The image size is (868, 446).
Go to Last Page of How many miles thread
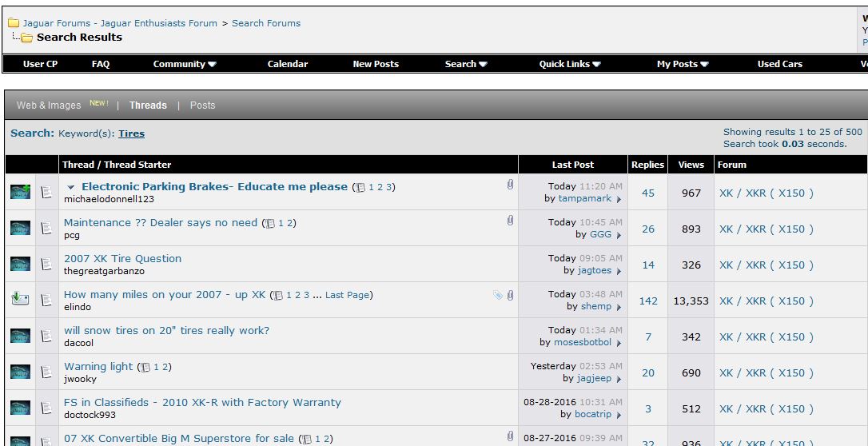[x=347, y=296]
